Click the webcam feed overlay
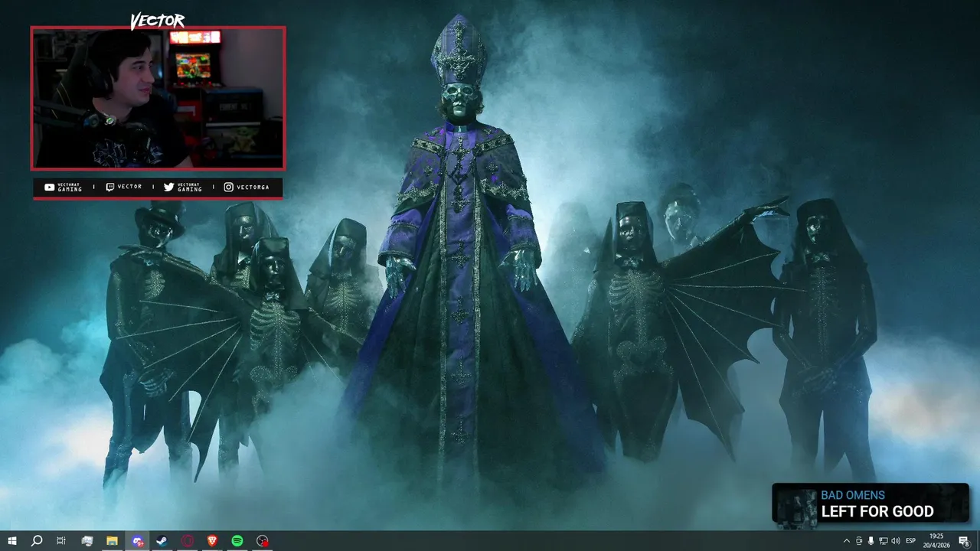Screen dimensions: 980x551 158,98
